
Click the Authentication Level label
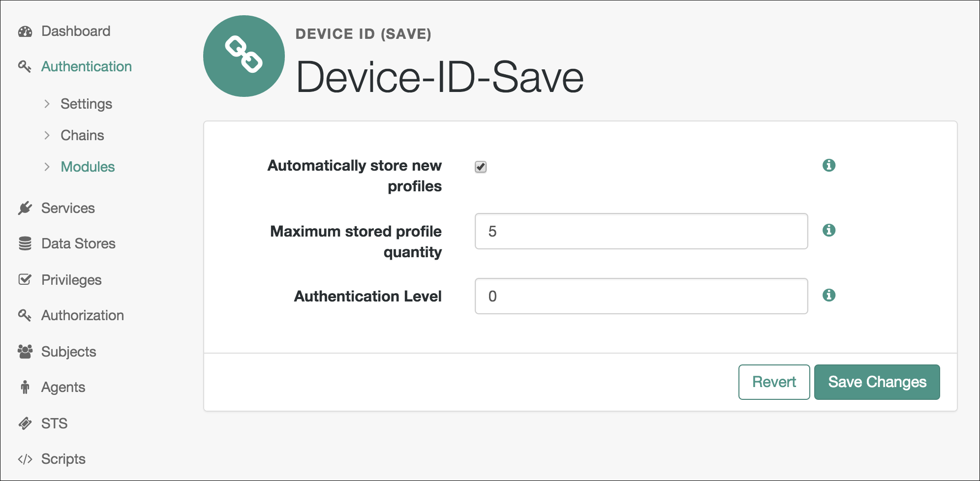[368, 296]
